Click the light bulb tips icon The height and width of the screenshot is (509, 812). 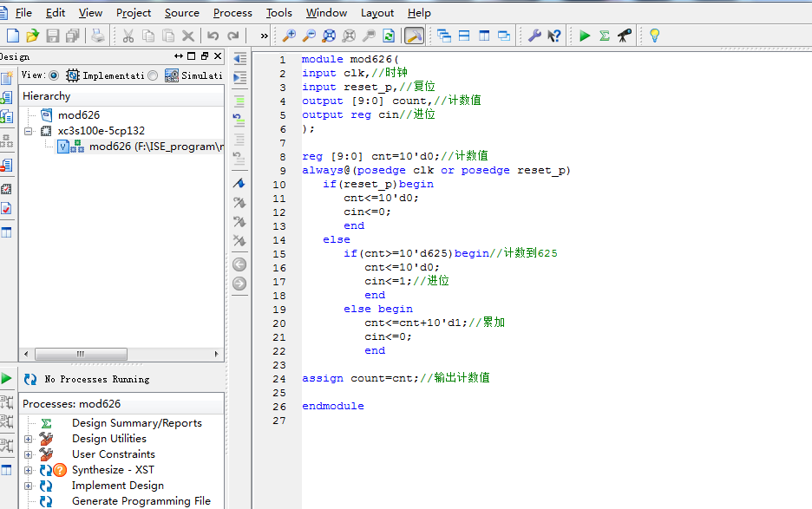[x=655, y=36]
